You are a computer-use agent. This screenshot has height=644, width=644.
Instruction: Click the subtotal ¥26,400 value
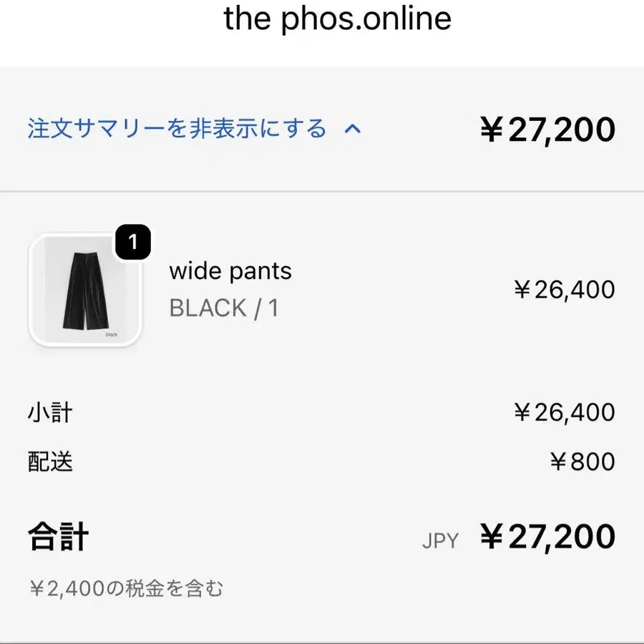[x=564, y=413]
